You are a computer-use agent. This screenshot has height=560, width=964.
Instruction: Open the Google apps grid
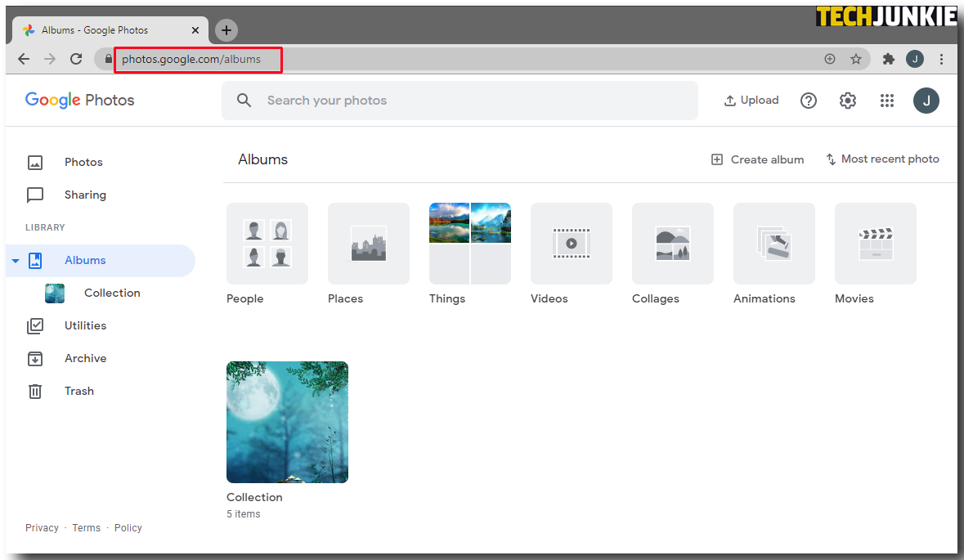point(887,101)
